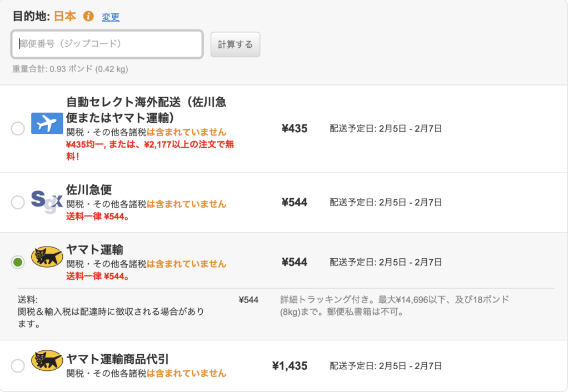Click the 重量合計 total weight text
The image size is (569, 392).
click(70, 69)
